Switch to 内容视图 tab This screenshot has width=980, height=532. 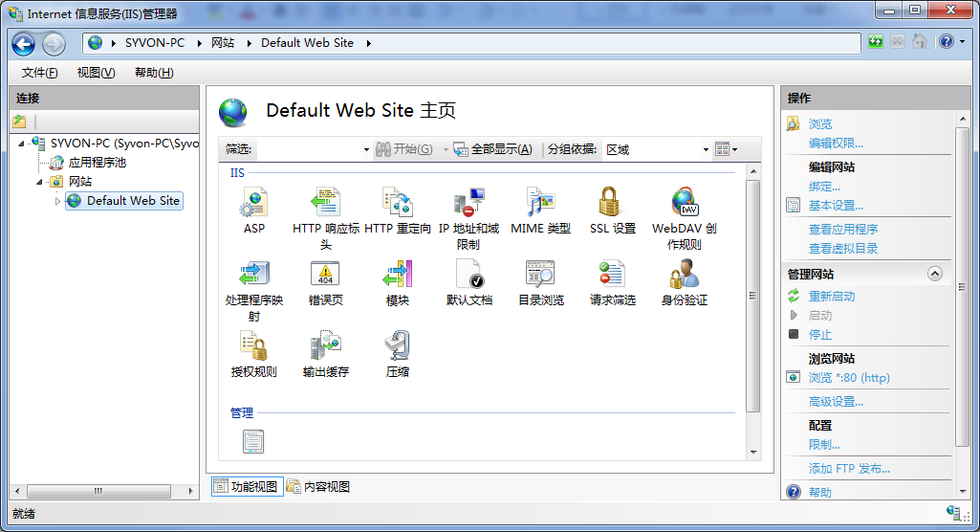(x=318, y=486)
